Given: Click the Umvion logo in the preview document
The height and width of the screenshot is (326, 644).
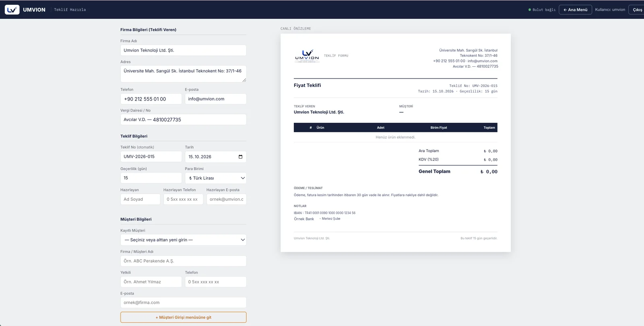Looking at the screenshot, I should tap(307, 56).
